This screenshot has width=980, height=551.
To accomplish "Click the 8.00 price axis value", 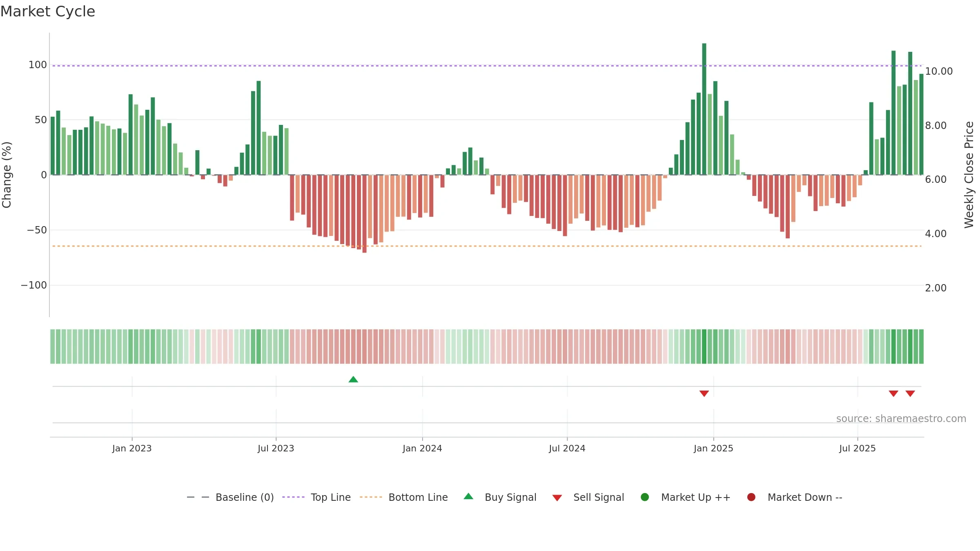I will click(936, 125).
